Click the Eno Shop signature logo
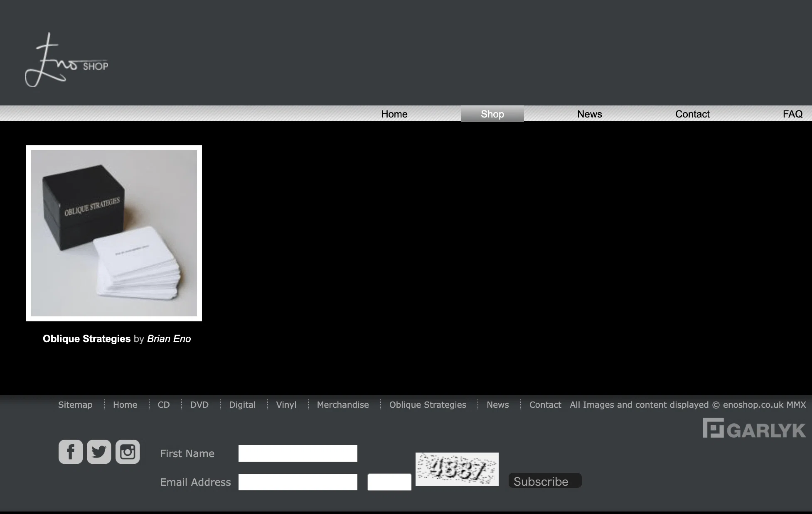812x514 pixels. (66, 60)
